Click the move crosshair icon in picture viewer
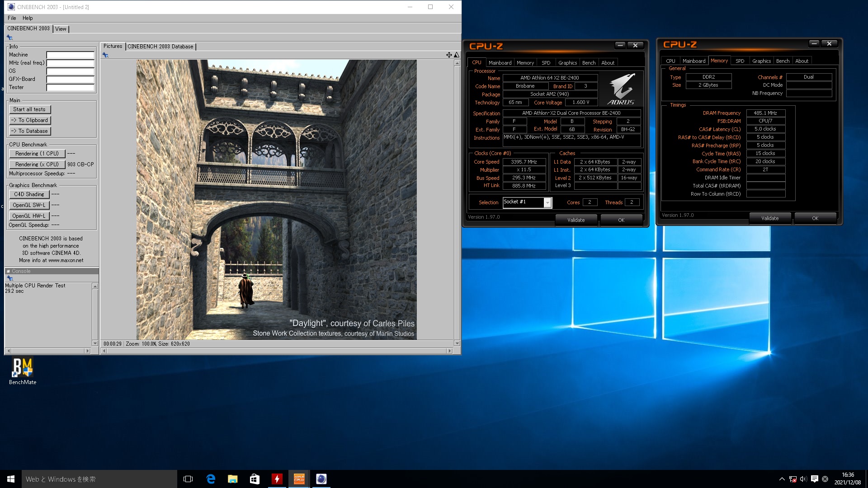This screenshot has height=488, width=868. [x=449, y=55]
